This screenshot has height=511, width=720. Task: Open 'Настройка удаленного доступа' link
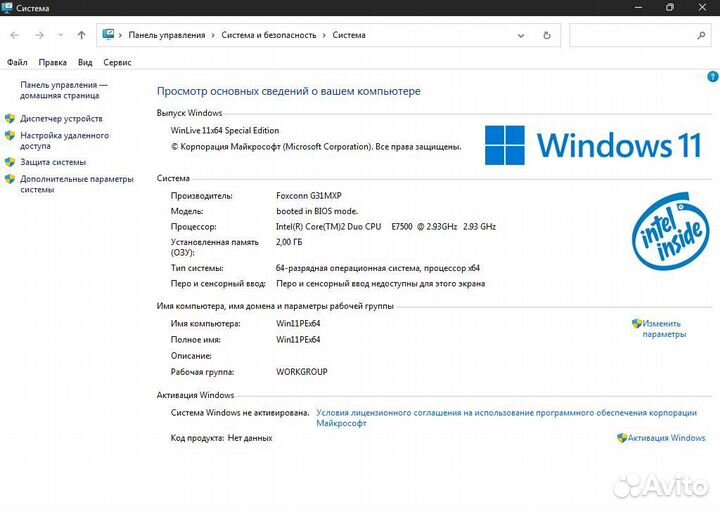(64, 140)
